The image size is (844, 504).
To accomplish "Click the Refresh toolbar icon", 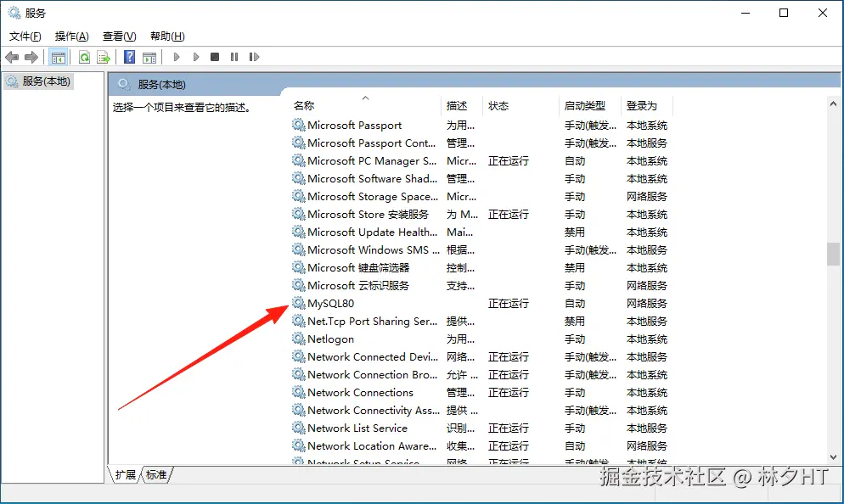I will pyautogui.click(x=85, y=57).
